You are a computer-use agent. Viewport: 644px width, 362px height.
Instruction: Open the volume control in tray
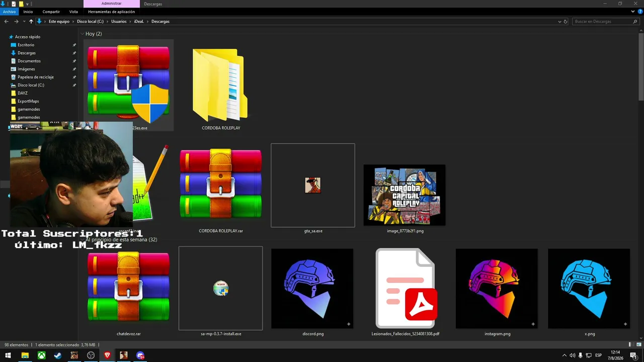click(573, 355)
